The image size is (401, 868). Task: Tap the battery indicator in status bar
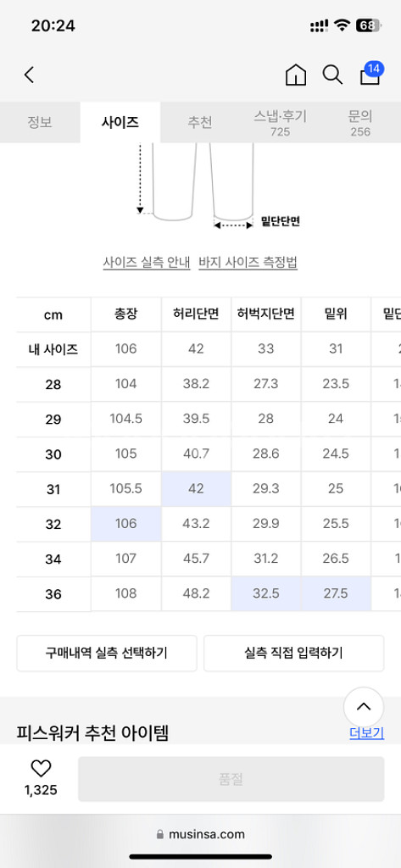[368, 25]
